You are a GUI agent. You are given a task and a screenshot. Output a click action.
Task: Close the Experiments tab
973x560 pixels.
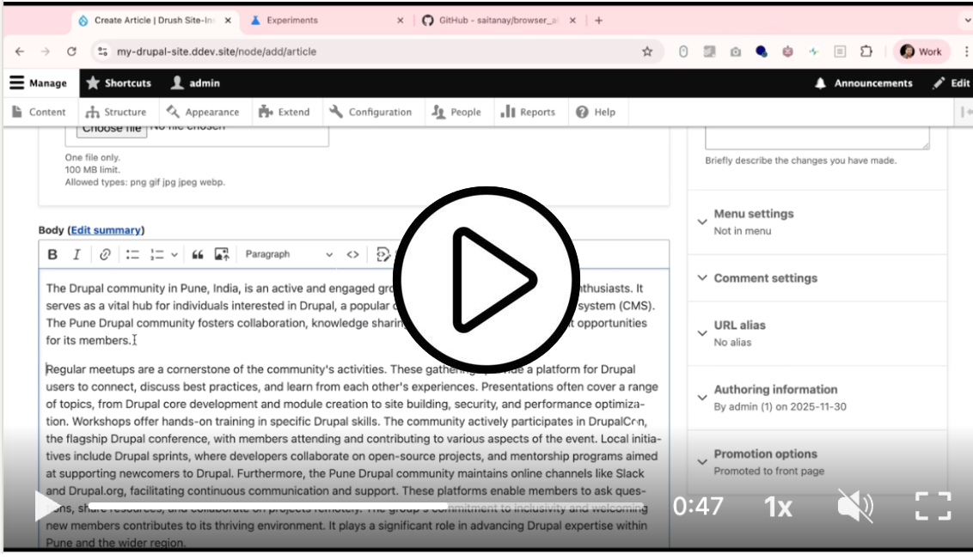coord(401,21)
